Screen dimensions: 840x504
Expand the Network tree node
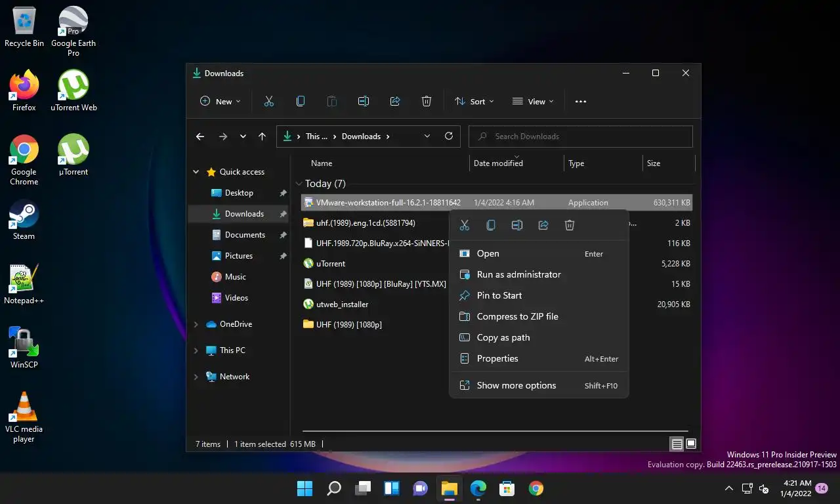pos(196,377)
